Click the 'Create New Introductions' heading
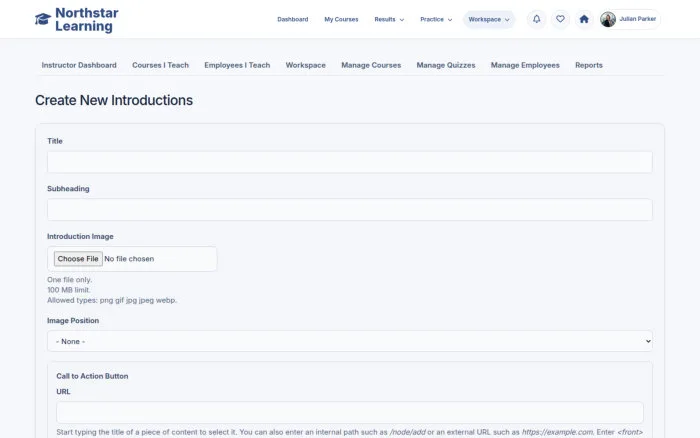 [114, 100]
